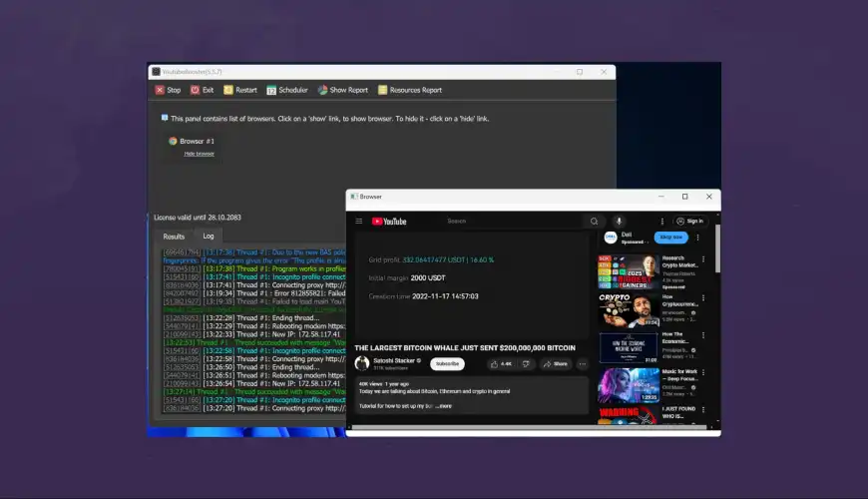The image size is (868, 499).
Task: Click the info icon beside panel description
Action: coord(165,118)
